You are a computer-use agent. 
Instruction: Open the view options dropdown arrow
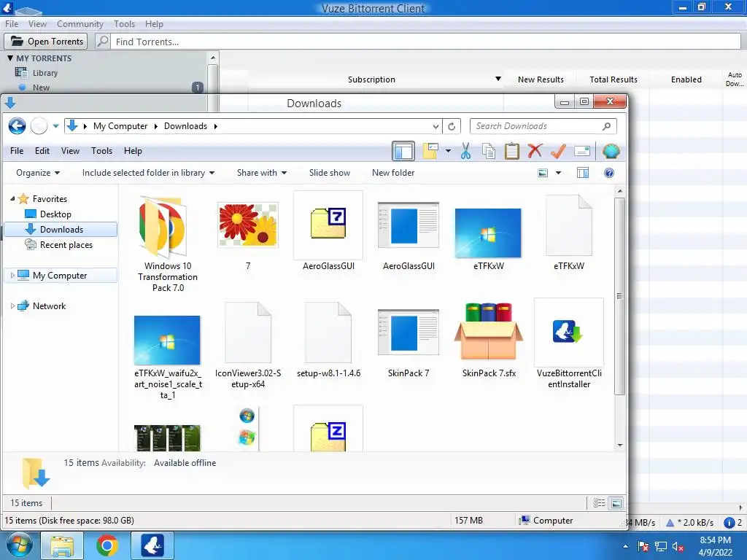[x=558, y=173]
